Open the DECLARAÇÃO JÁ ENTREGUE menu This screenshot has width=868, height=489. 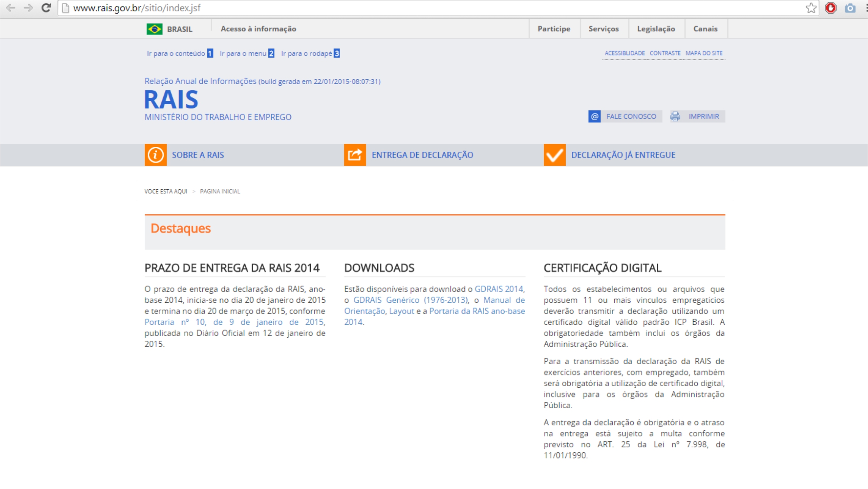tap(623, 155)
